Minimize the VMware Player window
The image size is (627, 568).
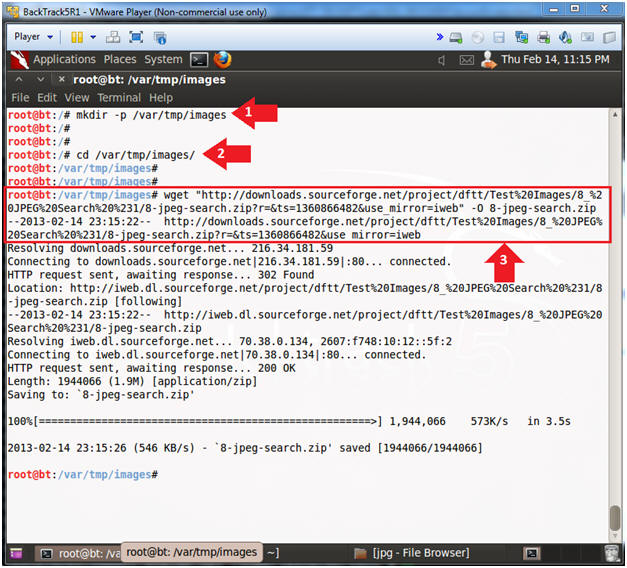click(x=554, y=10)
